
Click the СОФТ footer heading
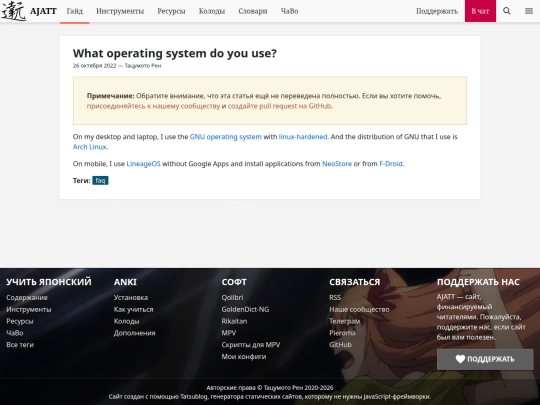click(x=234, y=282)
